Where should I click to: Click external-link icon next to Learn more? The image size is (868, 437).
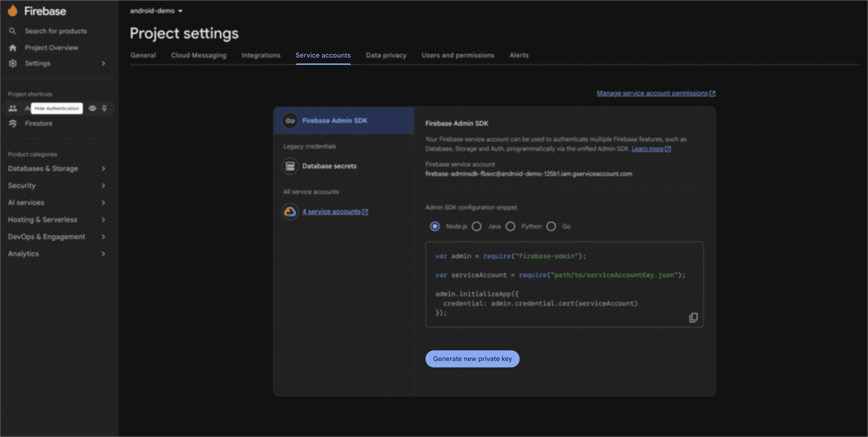click(x=668, y=149)
